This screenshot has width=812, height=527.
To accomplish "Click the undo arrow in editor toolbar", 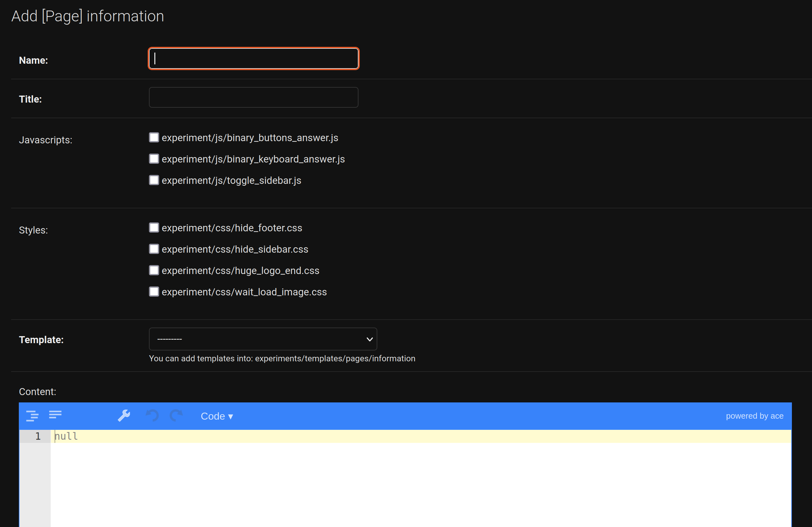I will pos(152,415).
